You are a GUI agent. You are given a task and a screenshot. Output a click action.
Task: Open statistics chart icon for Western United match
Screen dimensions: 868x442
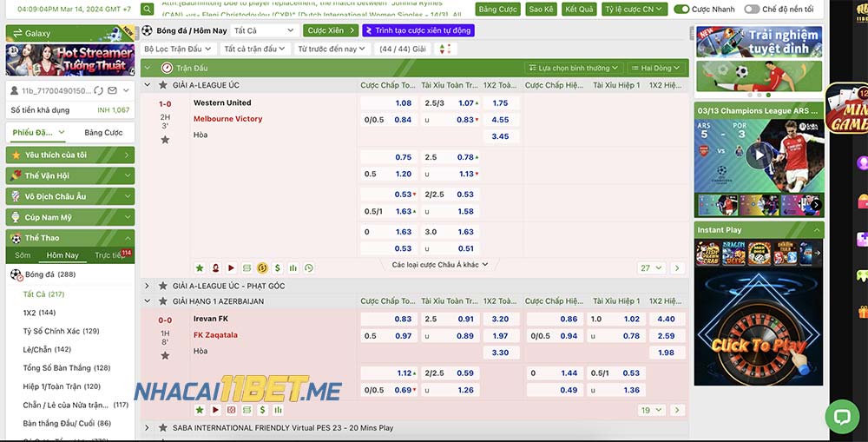(293, 268)
